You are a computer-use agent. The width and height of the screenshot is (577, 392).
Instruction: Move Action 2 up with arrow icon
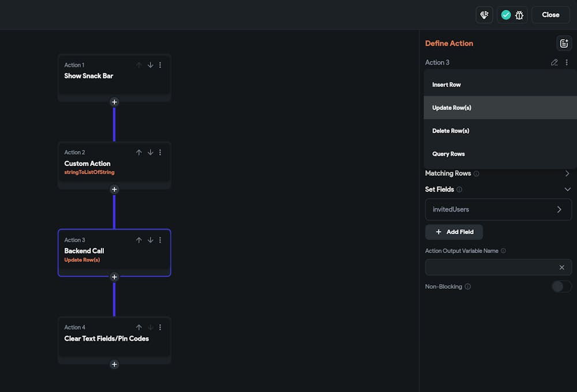pos(139,152)
